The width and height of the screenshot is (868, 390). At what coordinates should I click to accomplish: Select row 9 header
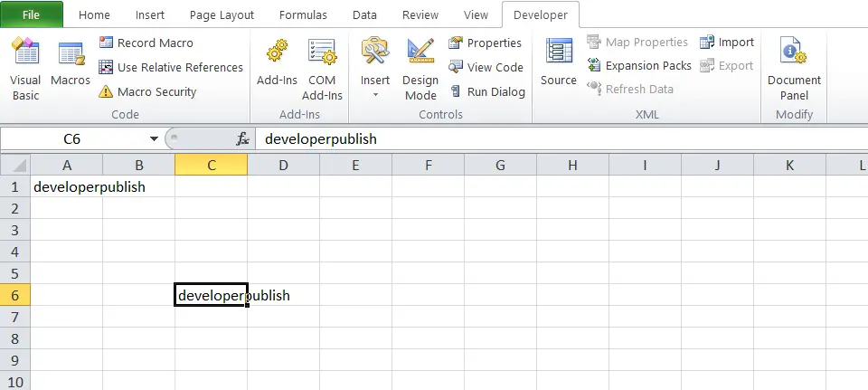pos(15,360)
